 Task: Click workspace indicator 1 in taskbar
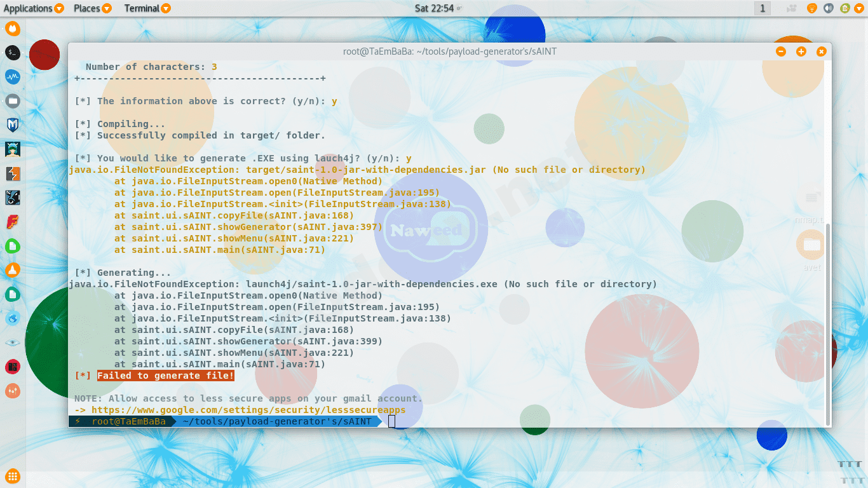click(762, 8)
